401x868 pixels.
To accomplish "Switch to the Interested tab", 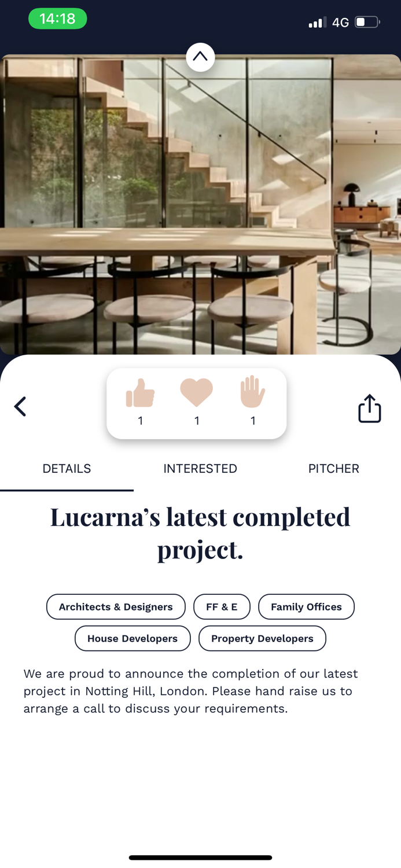I will click(200, 469).
